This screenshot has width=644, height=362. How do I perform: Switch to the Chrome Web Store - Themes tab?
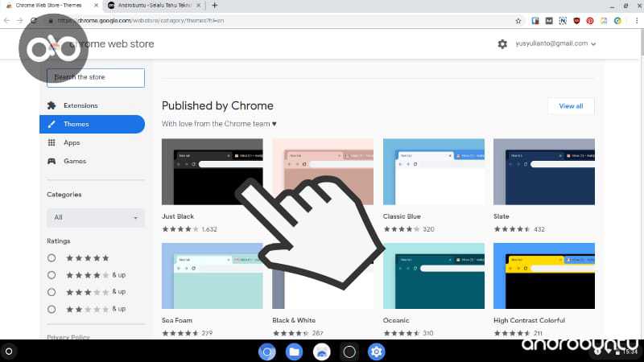pos(50,6)
